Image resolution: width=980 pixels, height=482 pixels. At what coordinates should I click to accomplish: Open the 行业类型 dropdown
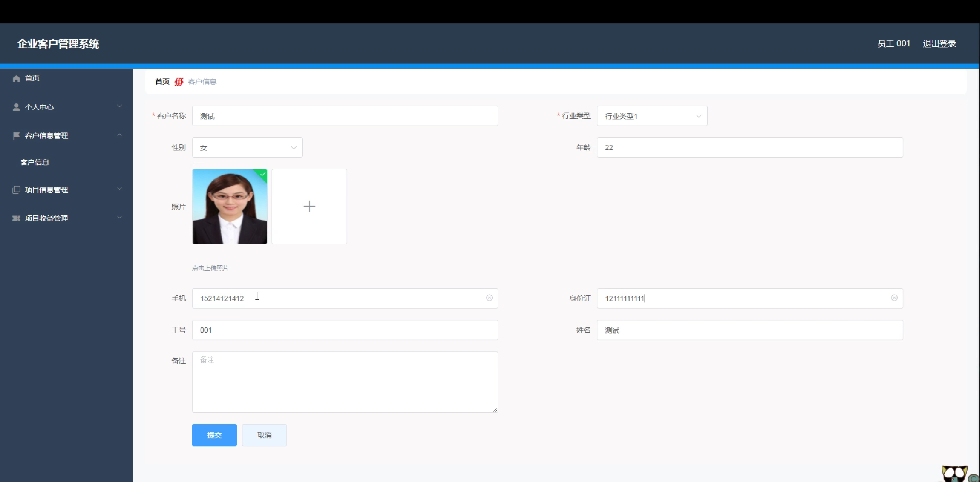point(652,116)
